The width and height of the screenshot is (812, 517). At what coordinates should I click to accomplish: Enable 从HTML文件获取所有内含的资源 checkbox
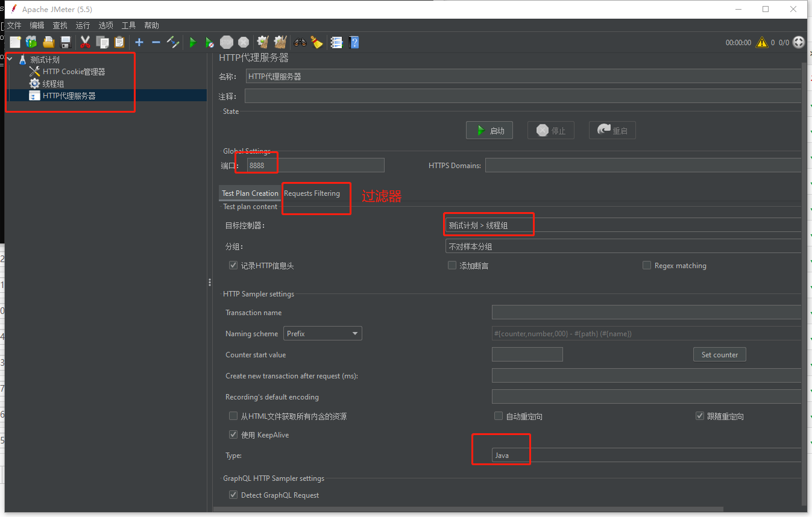coord(233,416)
